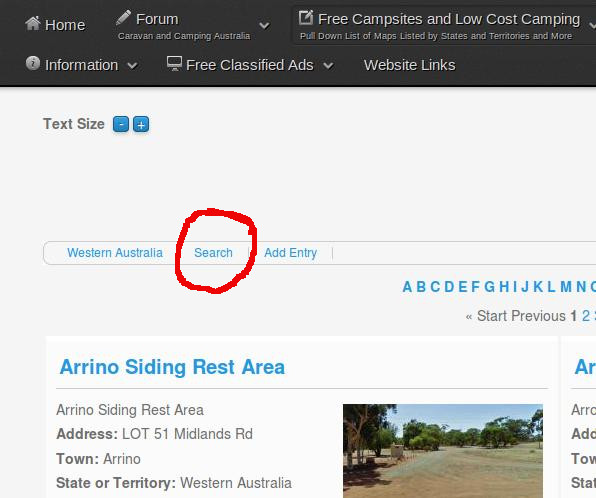Screen dimensions: 596x498
Task: Open Free Campsites and Low Cost Camping menu
Action: 449,19
